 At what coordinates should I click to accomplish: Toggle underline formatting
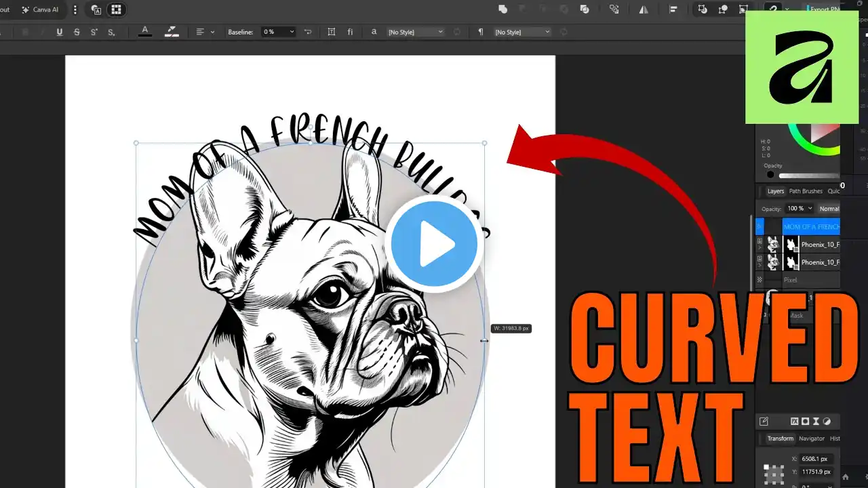point(60,32)
